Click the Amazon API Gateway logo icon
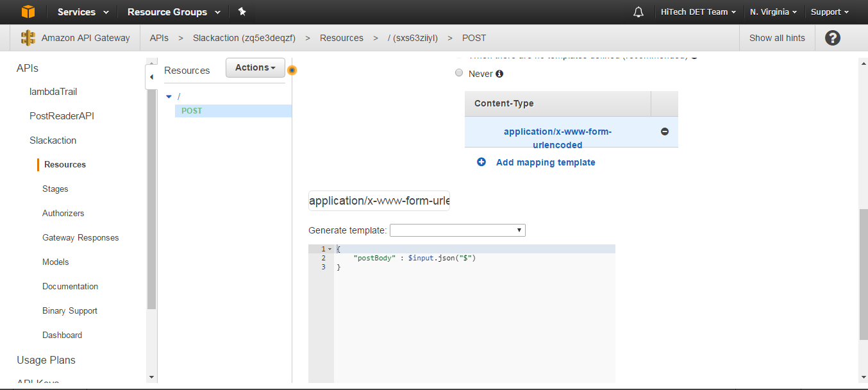 28,38
